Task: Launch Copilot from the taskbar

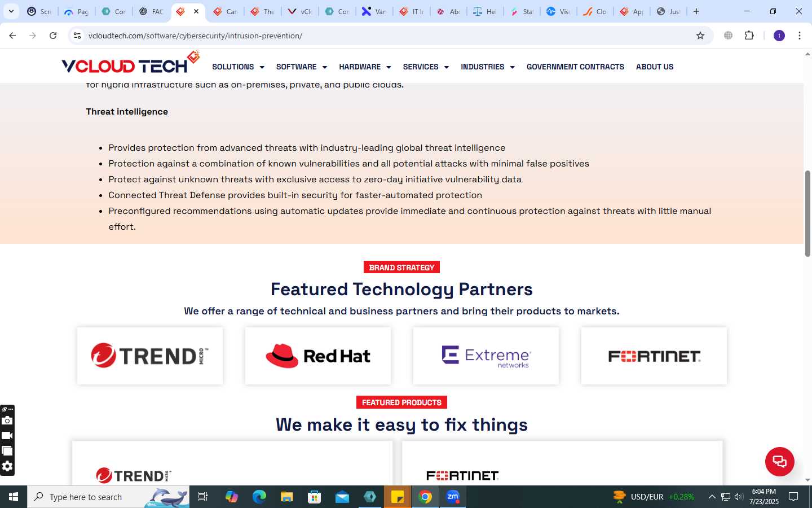Action: coord(232,497)
